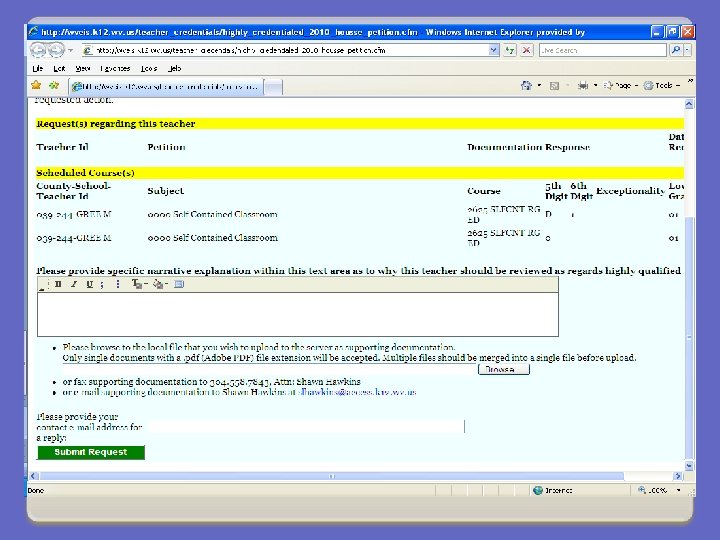Click inside the narrative explanation text area
720x540 pixels.
point(298,315)
